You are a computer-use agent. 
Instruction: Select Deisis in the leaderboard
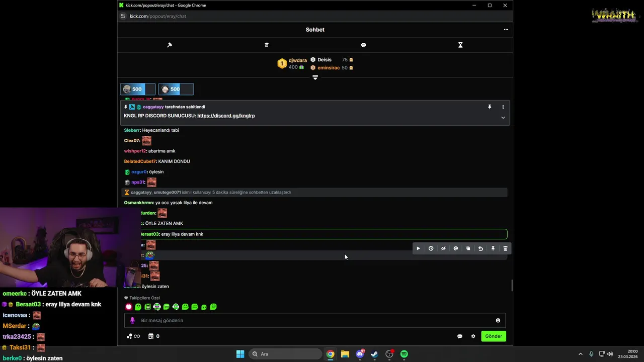pyautogui.click(x=324, y=60)
